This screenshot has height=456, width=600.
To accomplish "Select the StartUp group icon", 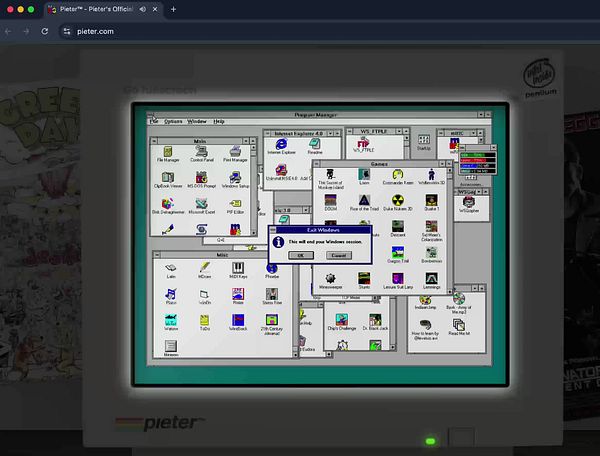I will [x=423, y=142].
